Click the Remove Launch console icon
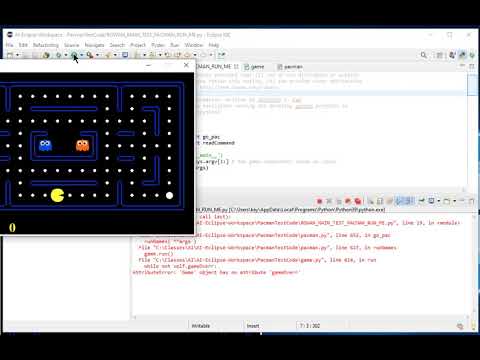This screenshot has width=480, height=360. (x=329, y=201)
